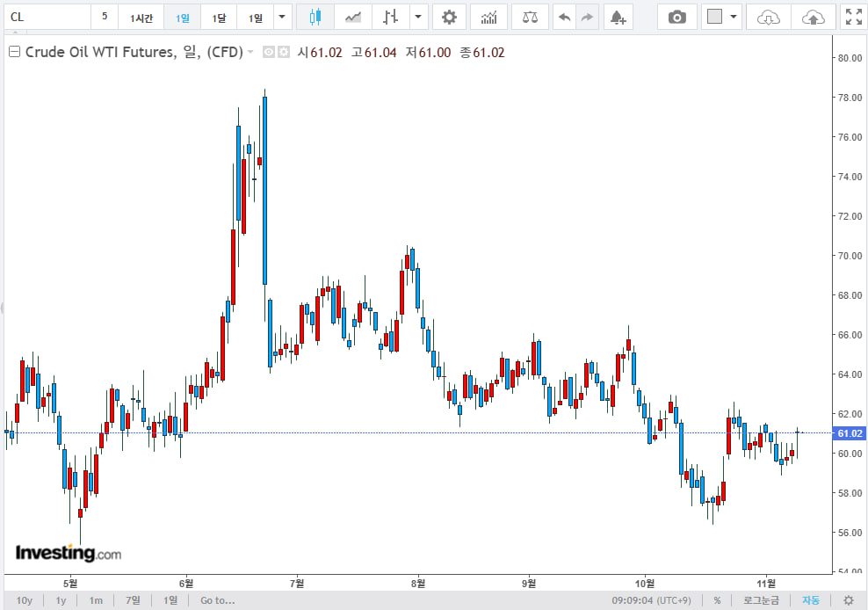Click the 1y range button
Viewport: 868px width, 610px height.
coord(61,600)
